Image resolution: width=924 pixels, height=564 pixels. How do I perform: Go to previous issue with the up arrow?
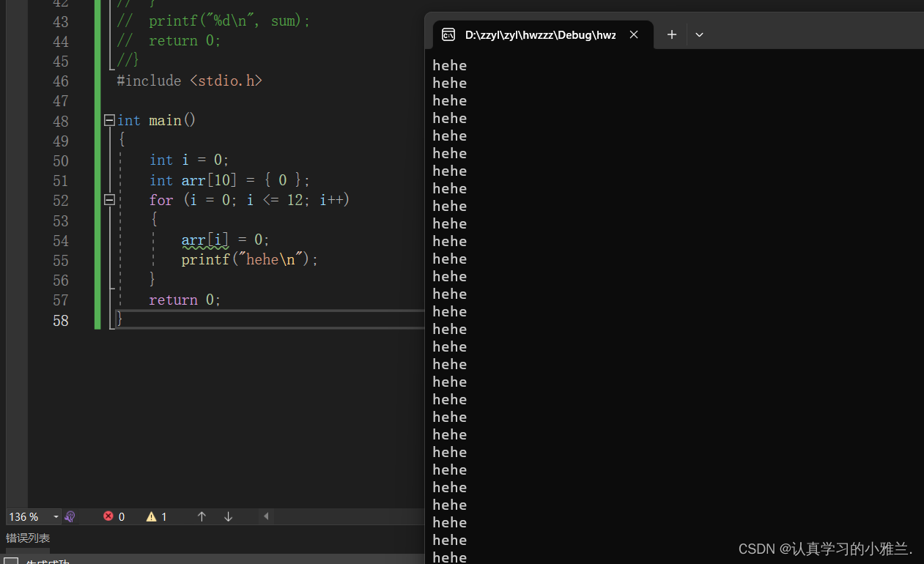pos(202,516)
